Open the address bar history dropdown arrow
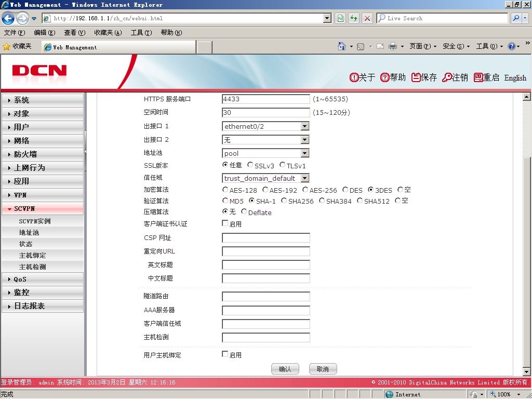The height and width of the screenshot is (399, 532). pyautogui.click(x=327, y=18)
